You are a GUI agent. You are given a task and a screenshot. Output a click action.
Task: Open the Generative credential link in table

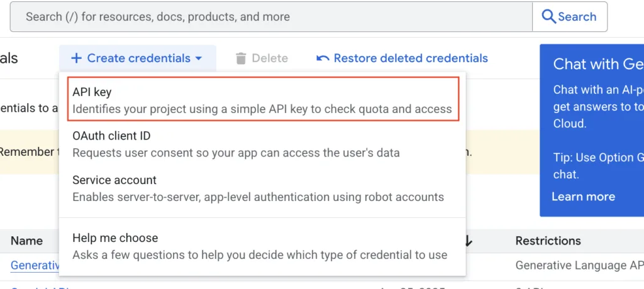point(35,266)
